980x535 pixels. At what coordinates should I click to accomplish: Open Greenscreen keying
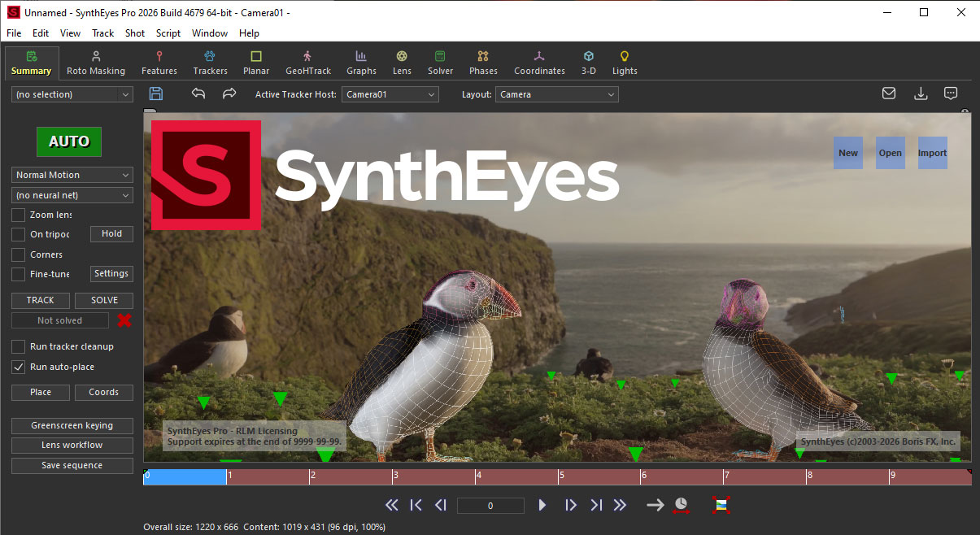click(x=72, y=425)
